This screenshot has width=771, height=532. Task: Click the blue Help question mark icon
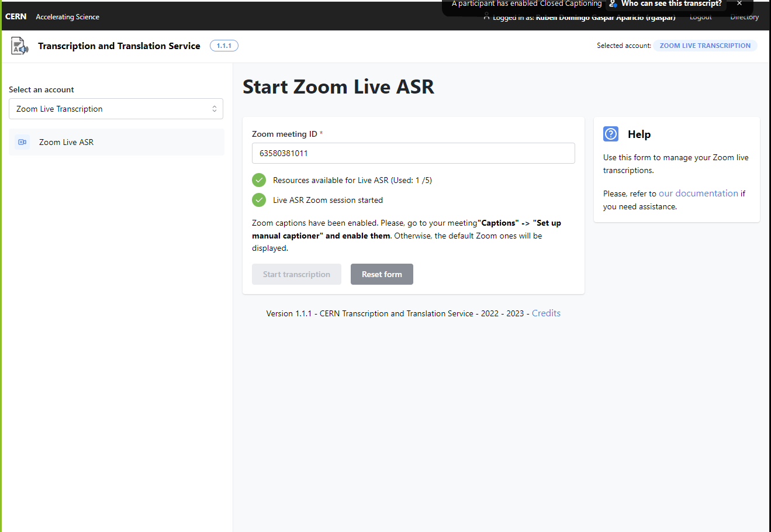click(611, 134)
